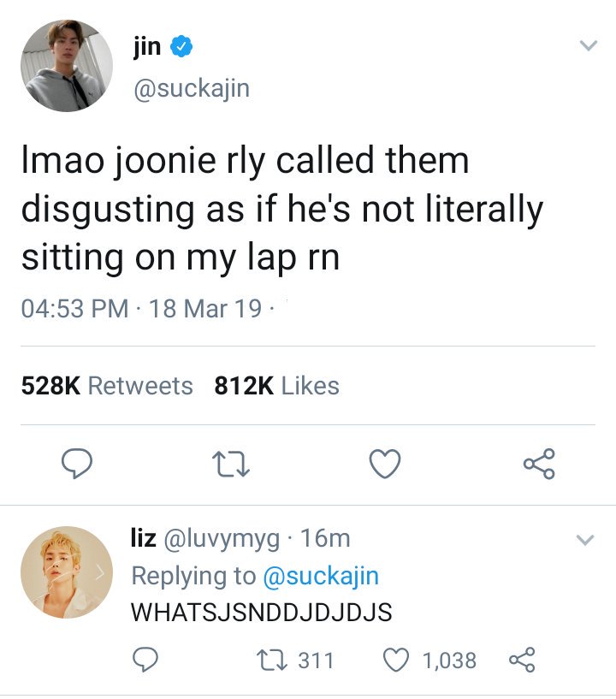Open liz @luvymyg profile name
The height and width of the screenshot is (699, 616).
tap(205, 538)
